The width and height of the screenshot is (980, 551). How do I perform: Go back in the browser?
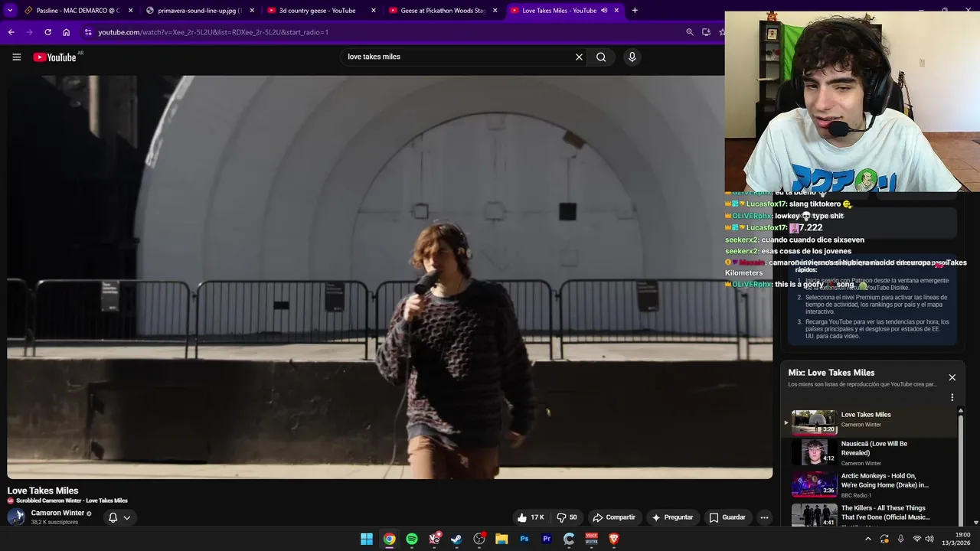11,32
